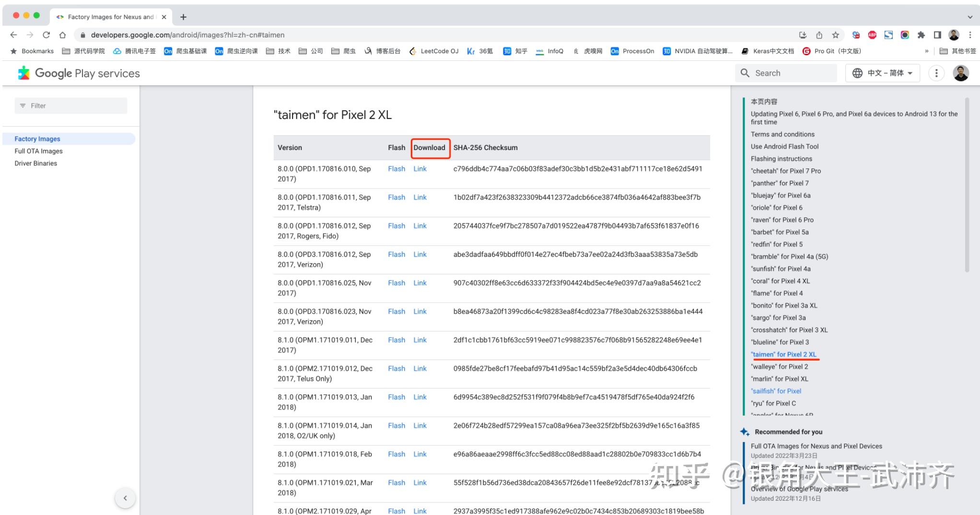The height and width of the screenshot is (515, 980).
Task: Click Flash for OPD1.170816.010 row
Action: tap(397, 169)
